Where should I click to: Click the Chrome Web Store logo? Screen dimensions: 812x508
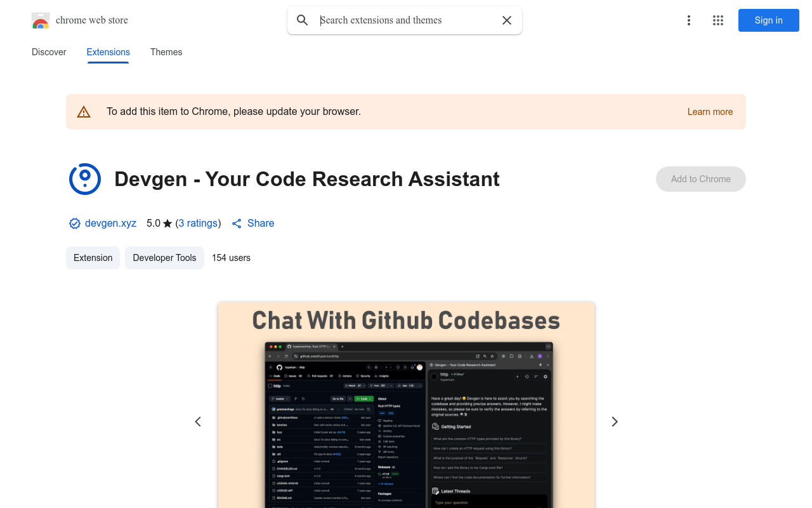point(41,20)
